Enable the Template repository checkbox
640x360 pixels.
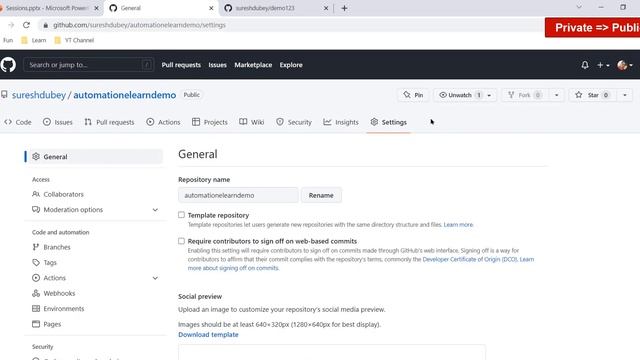(181, 215)
